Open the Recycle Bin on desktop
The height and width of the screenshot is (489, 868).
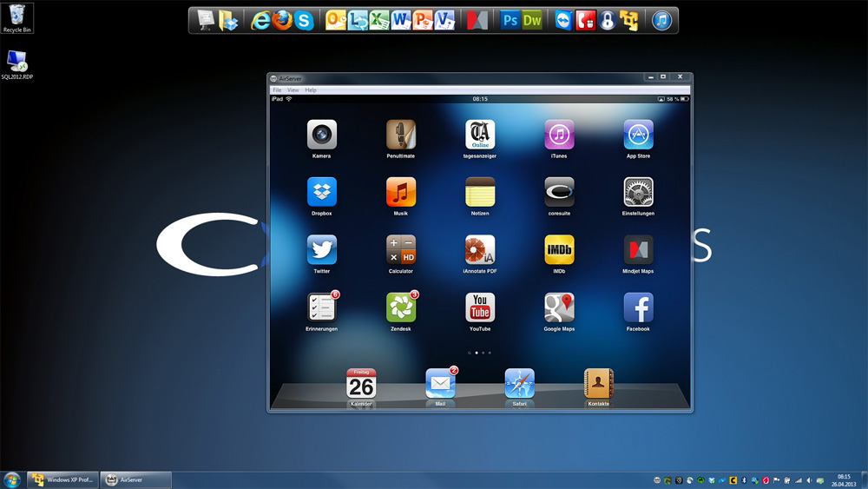tap(17, 17)
